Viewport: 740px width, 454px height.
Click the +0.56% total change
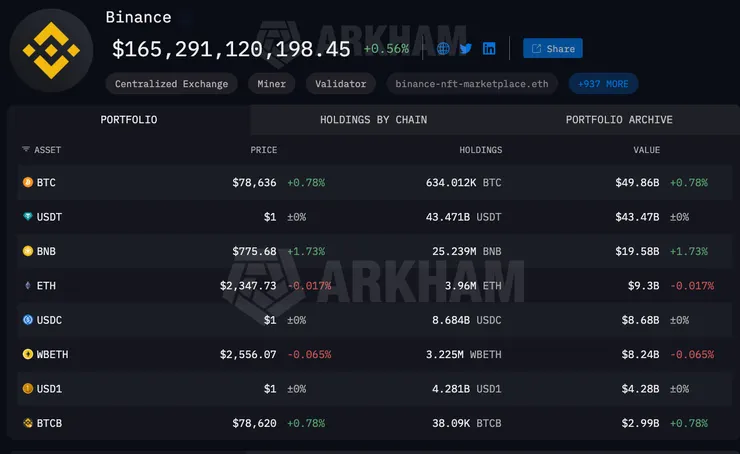coord(386,49)
